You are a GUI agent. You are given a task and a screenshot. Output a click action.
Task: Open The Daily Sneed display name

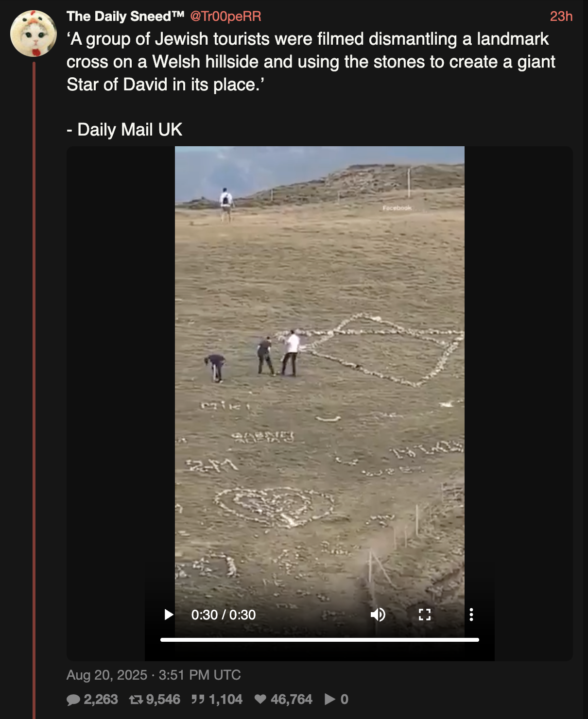click(x=125, y=16)
